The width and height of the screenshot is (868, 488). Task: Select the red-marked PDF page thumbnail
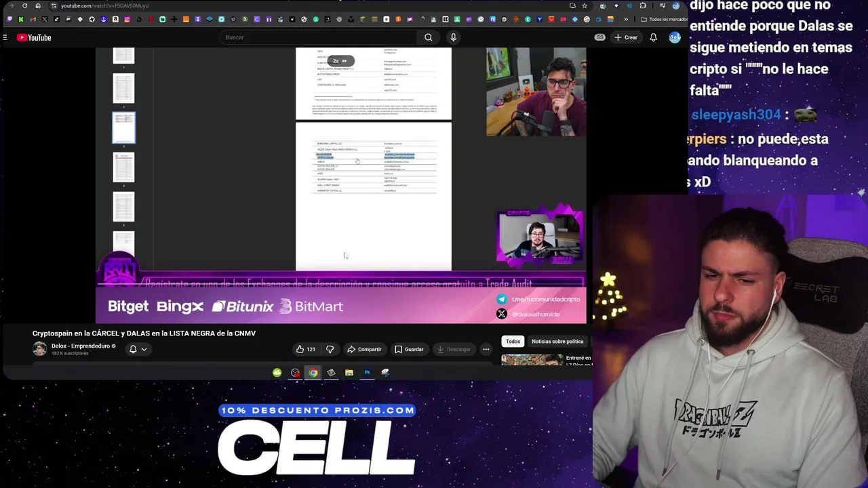[123, 167]
